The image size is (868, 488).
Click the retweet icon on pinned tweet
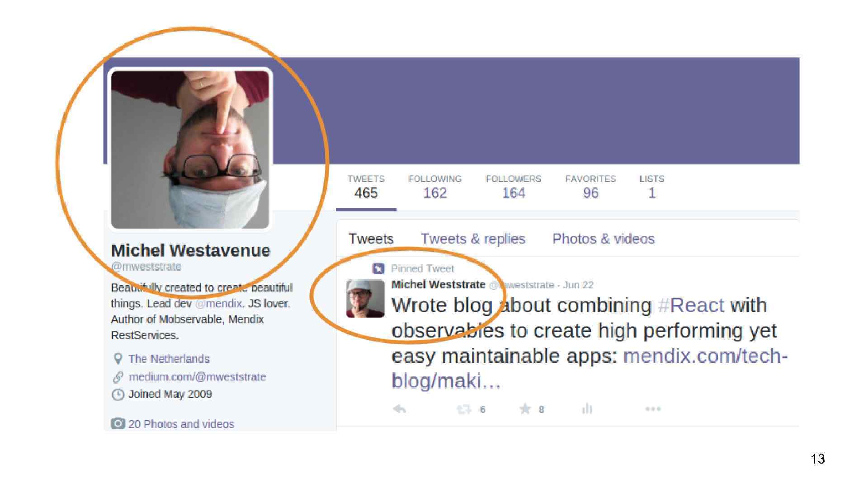point(464,409)
